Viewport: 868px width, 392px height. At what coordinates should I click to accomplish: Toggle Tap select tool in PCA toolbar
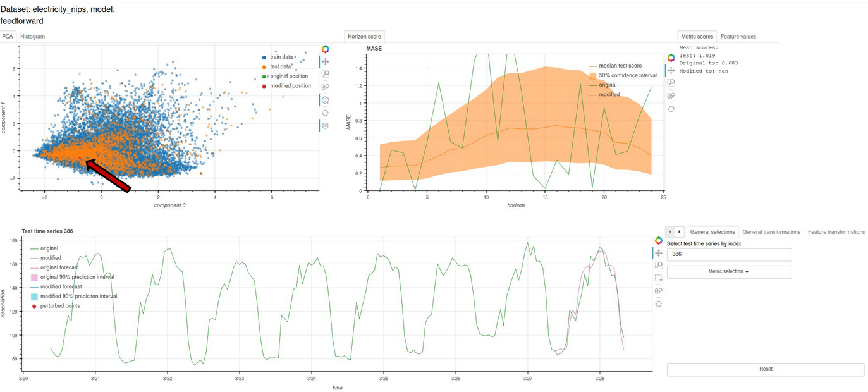pyautogui.click(x=325, y=100)
